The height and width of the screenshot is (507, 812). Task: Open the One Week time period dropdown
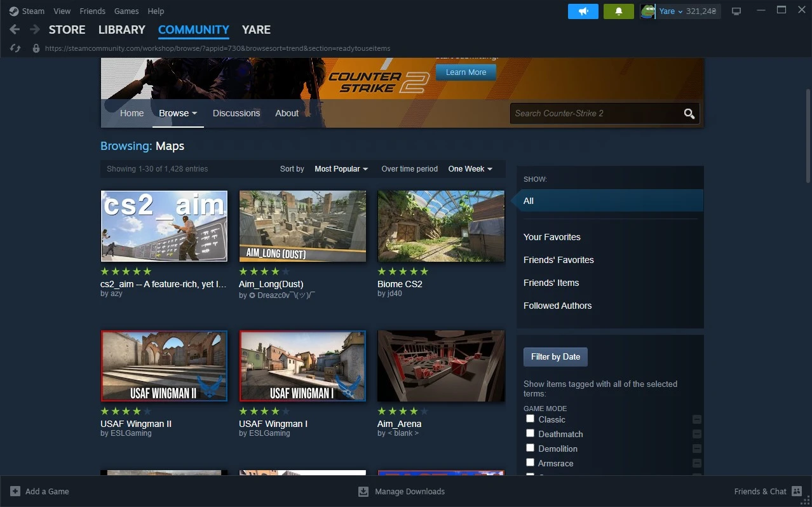[x=470, y=169]
